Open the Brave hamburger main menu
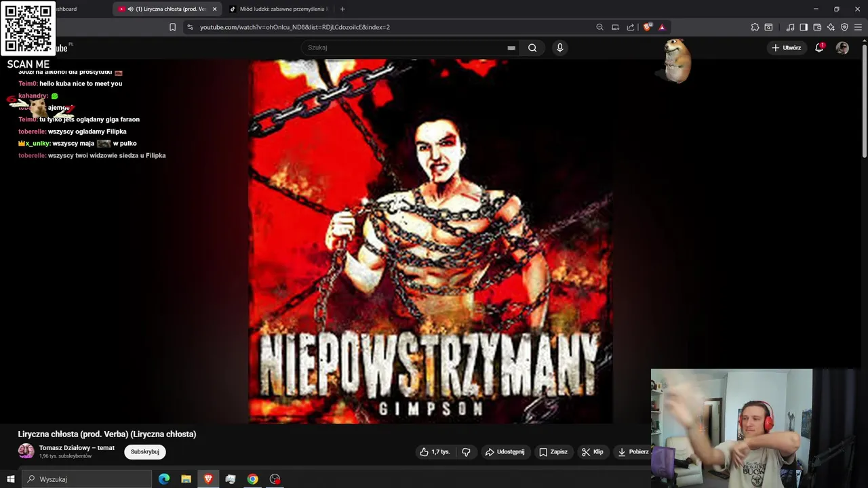Viewport: 868px width, 488px height. tap(859, 27)
